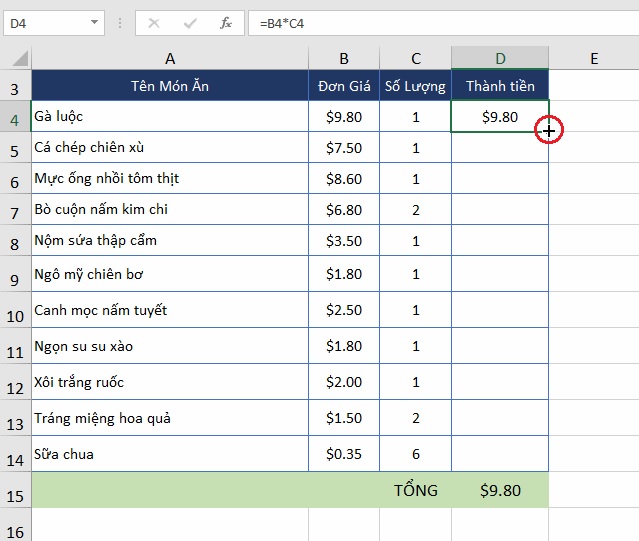Click the formula bar containing =B4*C4

pos(443,23)
